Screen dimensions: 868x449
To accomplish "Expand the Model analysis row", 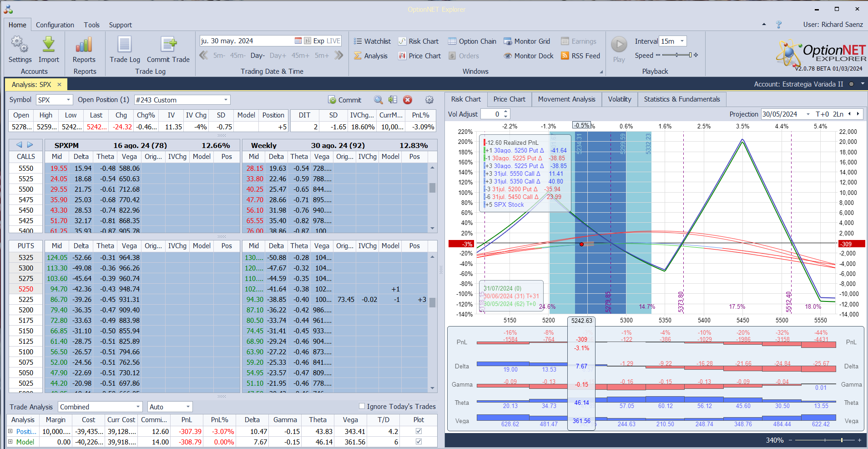I will [10, 441].
